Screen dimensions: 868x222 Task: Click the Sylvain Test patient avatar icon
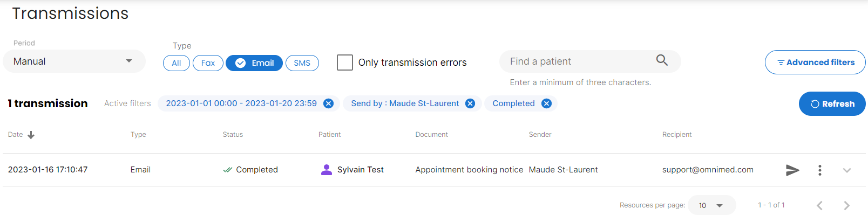point(327,170)
